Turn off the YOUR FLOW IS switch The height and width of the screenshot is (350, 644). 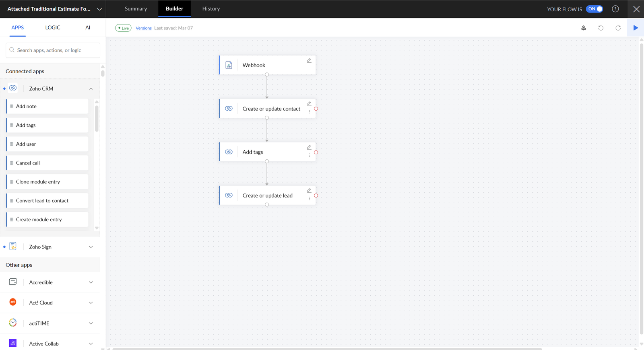pos(594,9)
